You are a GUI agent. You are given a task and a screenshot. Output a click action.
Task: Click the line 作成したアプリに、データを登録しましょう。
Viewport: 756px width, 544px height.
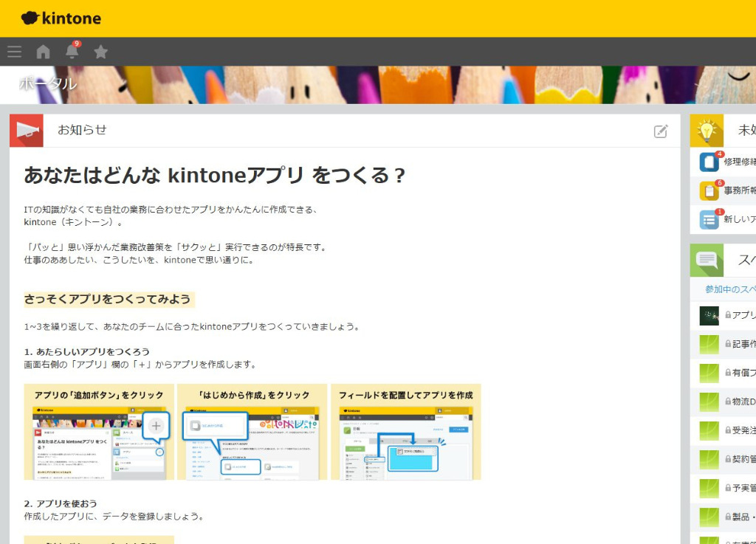coord(114,517)
